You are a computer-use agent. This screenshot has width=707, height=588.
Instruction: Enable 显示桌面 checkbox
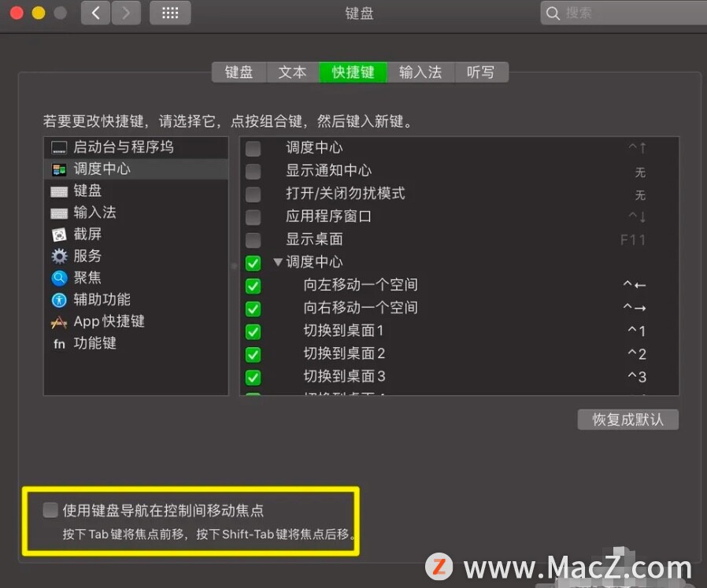pyautogui.click(x=253, y=240)
